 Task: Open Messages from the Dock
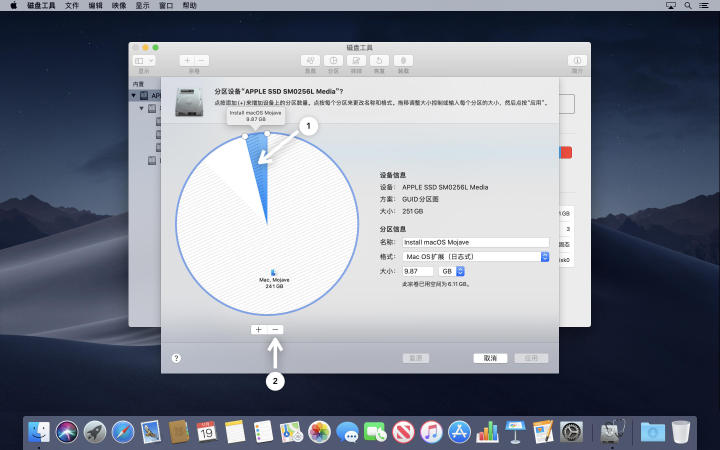tap(348, 432)
